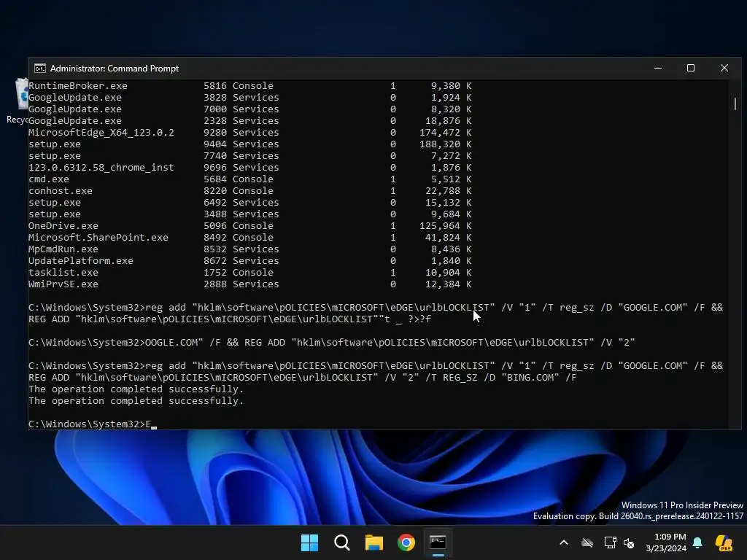The height and width of the screenshot is (560, 747).
Task: Open taskbar Search
Action: (342, 542)
